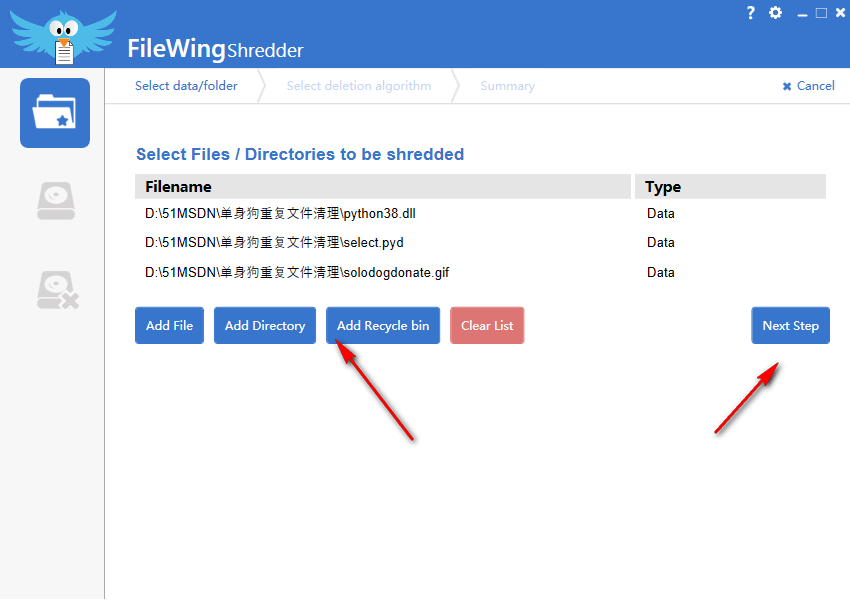Proceed with the Next Step button
The width and height of the screenshot is (850, 600).
tap(790, 326)
